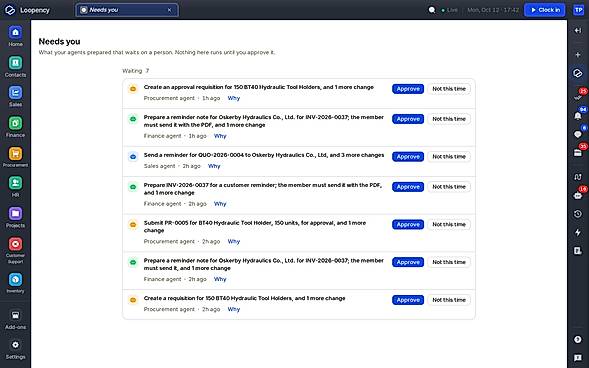Approve the QUO-2026-0004 reminder request
Image resolution: width=589 pixels, height=368 pixels.
click(408, 157)
